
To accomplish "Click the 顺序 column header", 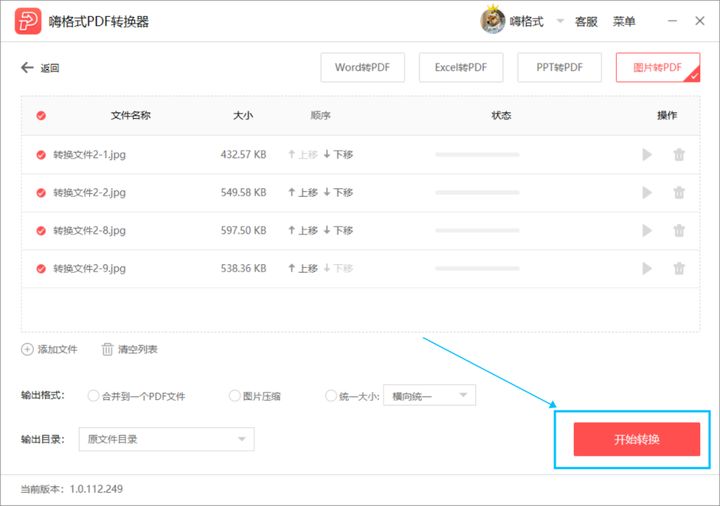I will pyautogui.click(x=321, y=115).
